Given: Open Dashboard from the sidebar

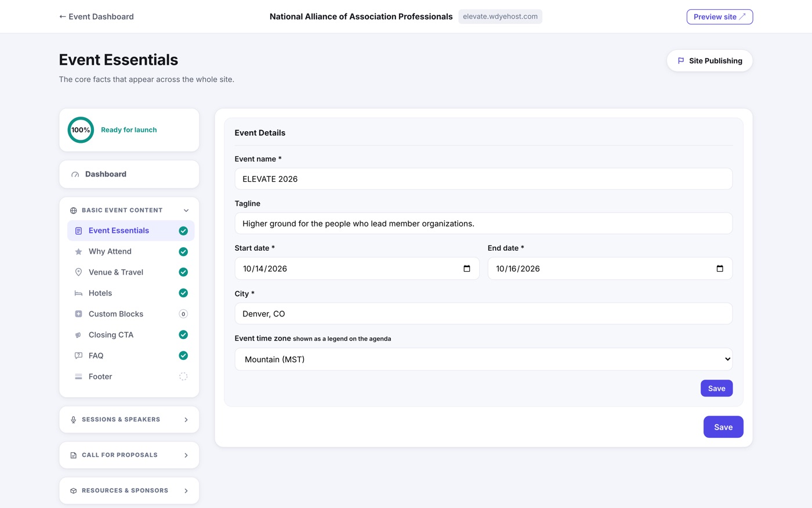Looking at the screenshot, I should (129, 174).
